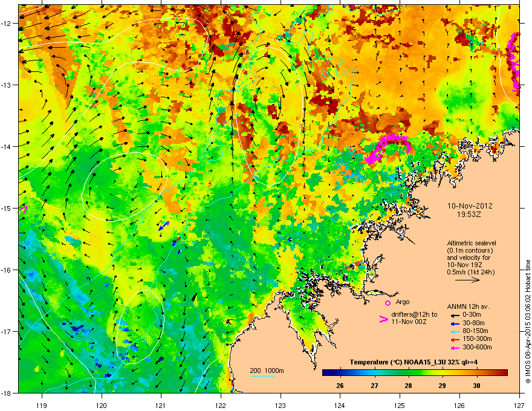
Task: Click the 0.5m/s velocity scale arrow
Action: [x=467, y=280]
